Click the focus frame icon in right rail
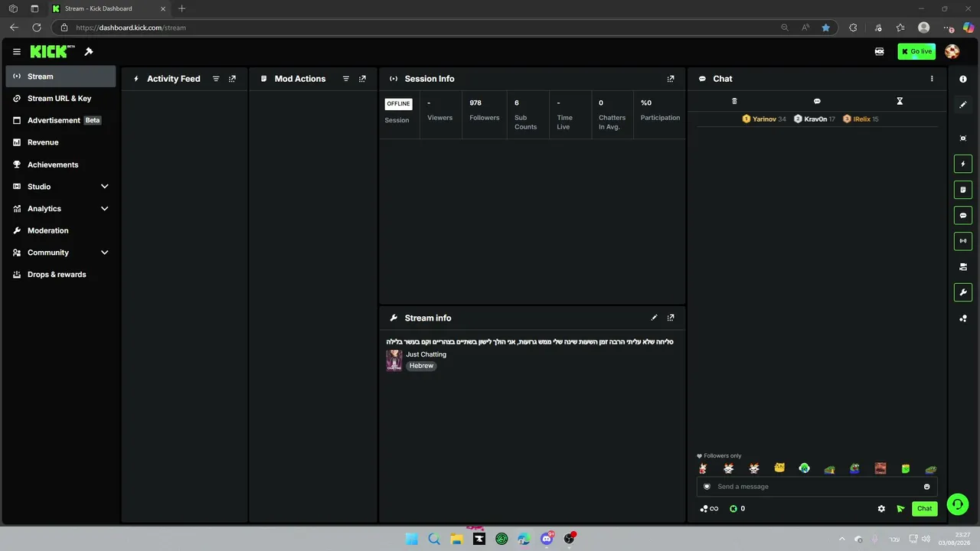Screen dimensions: 980x551 (x=963, y=139)
